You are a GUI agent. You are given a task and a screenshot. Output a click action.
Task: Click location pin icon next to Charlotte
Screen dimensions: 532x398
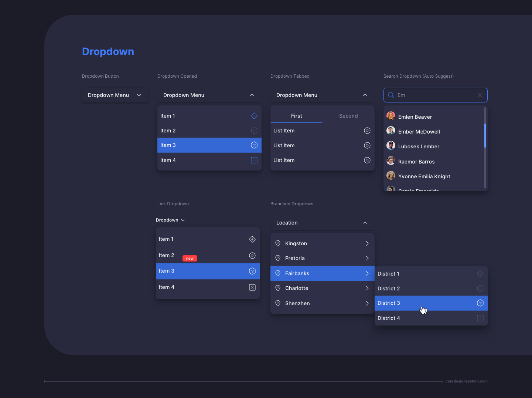pyautogui.click(x=278, y=288)
